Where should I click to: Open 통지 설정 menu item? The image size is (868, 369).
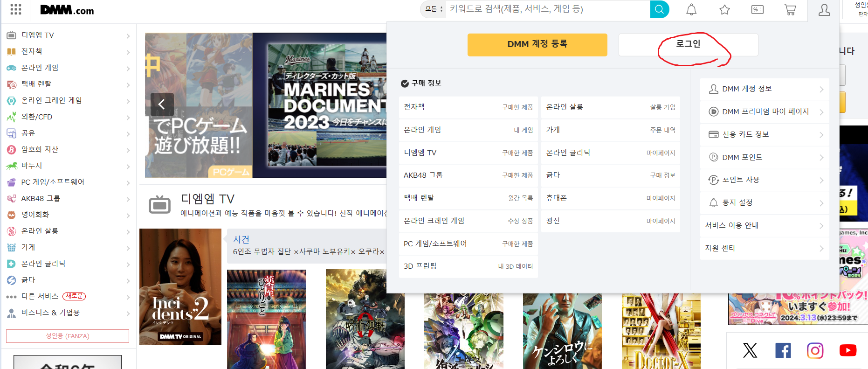coord(765,202)
